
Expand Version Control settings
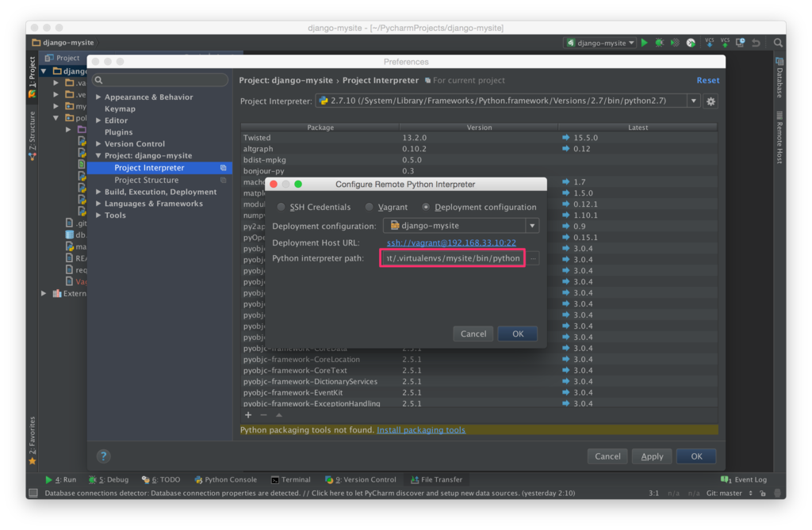pos(98,144)
